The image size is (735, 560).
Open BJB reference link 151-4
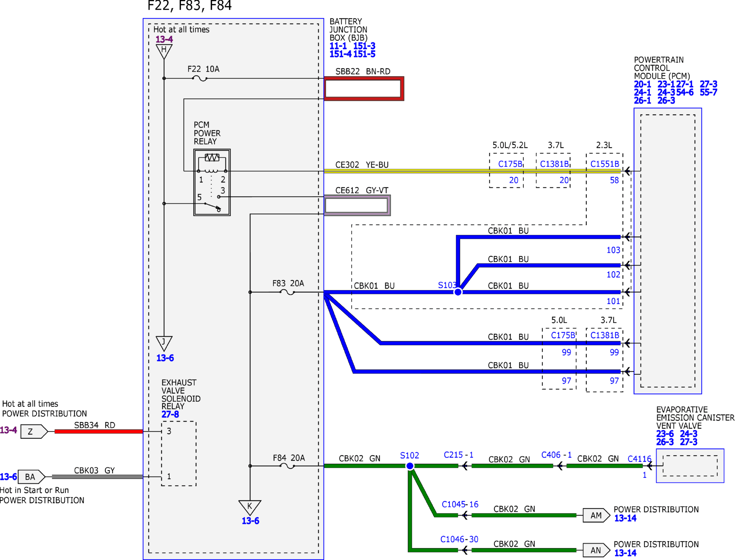coord(341,54)
